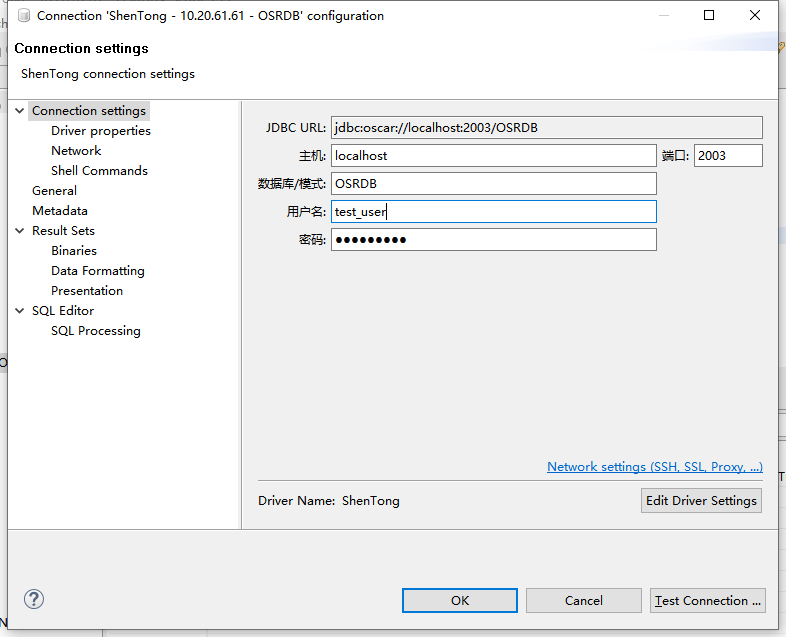Open the General settings page

tap(54, 191)
